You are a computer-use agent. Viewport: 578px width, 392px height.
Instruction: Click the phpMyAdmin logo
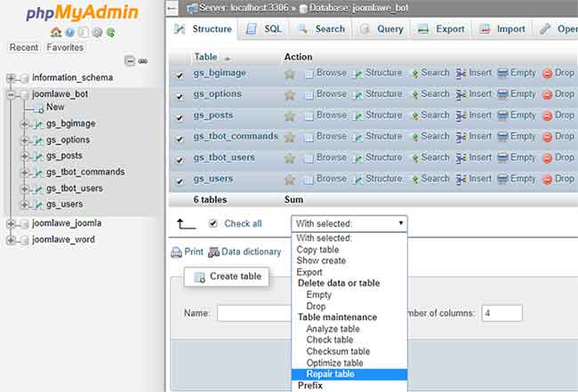coord(82,13)
